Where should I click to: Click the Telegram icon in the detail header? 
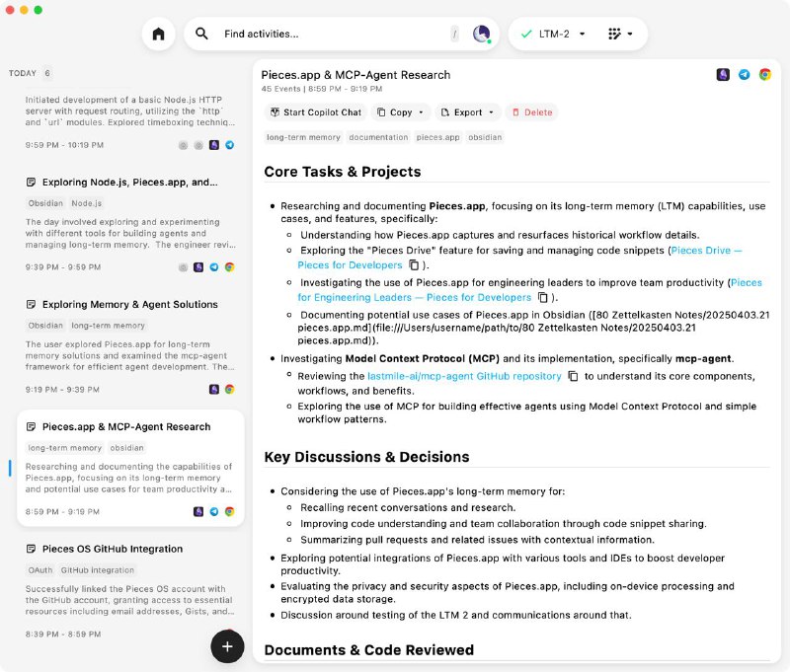coord(744,75)
